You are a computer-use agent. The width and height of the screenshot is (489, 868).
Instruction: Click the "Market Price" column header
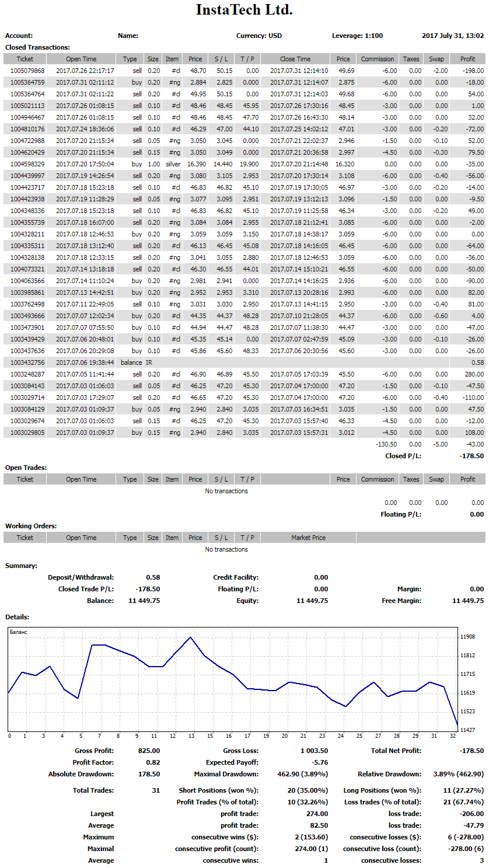(x=309, y=538)
